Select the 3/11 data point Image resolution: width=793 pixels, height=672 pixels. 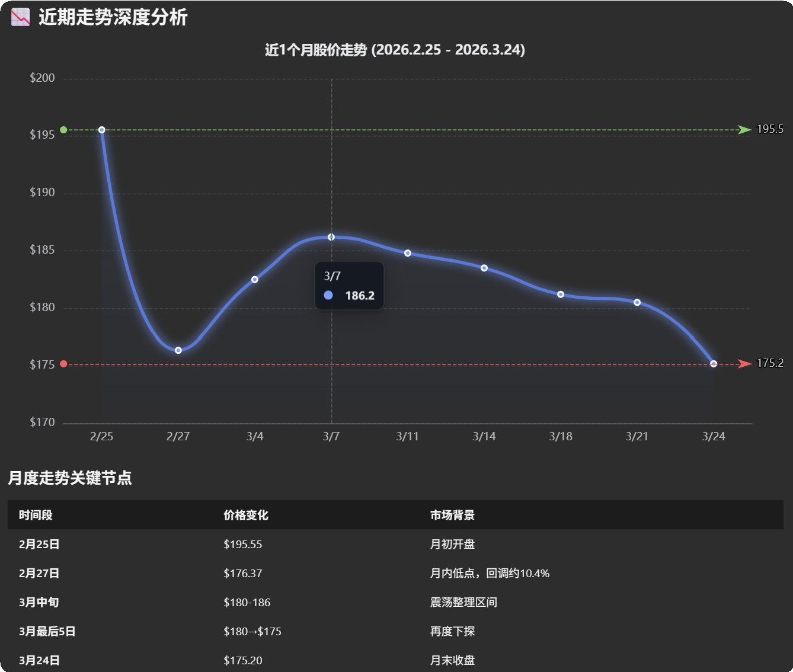(x=408, y=253)
